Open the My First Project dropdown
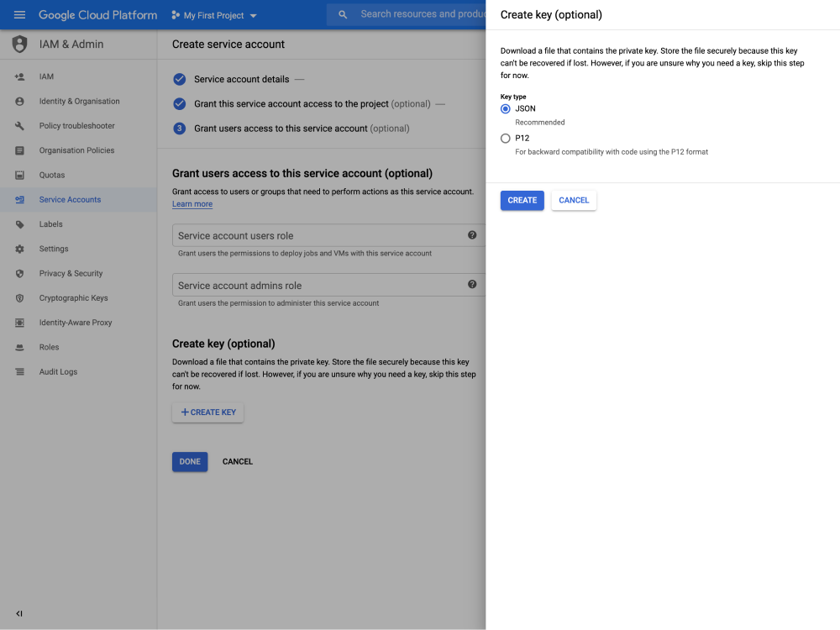The height and width of the screenshot is (630, 840). coord(214,15)
